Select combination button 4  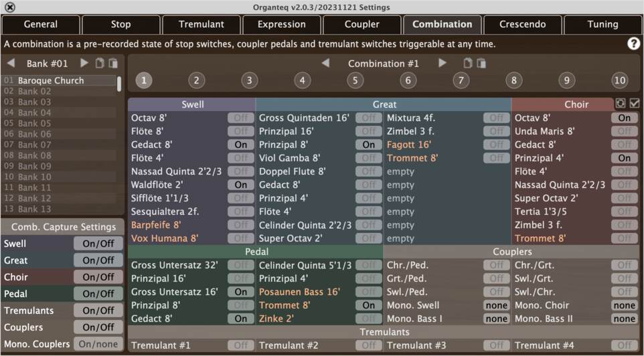303,80
